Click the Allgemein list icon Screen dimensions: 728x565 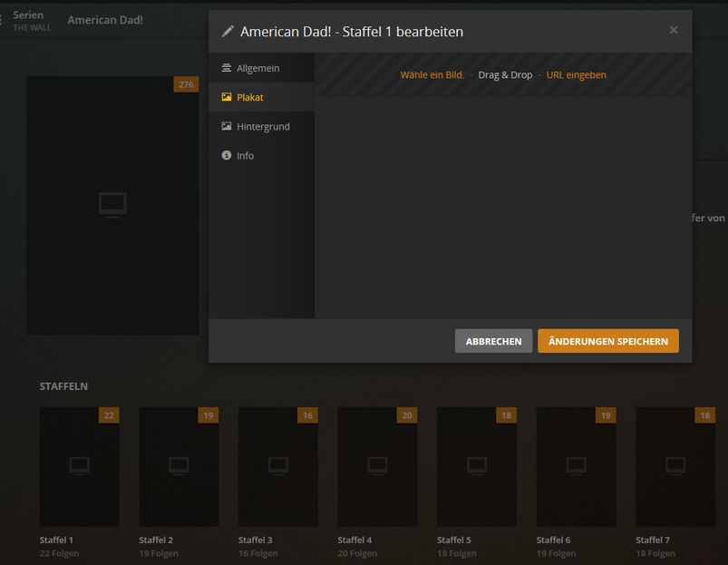tap(226, 68)
